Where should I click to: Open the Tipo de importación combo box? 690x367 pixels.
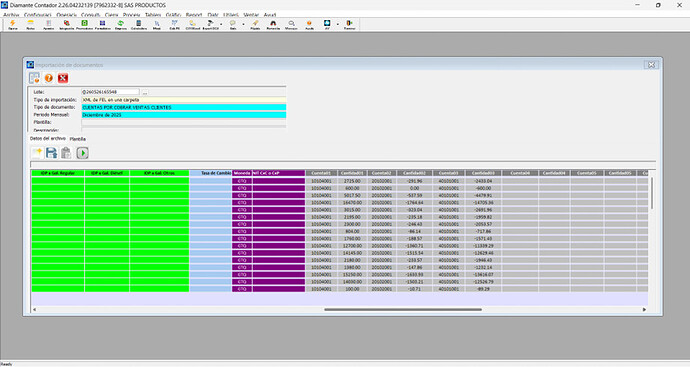(x=184, y=100)
